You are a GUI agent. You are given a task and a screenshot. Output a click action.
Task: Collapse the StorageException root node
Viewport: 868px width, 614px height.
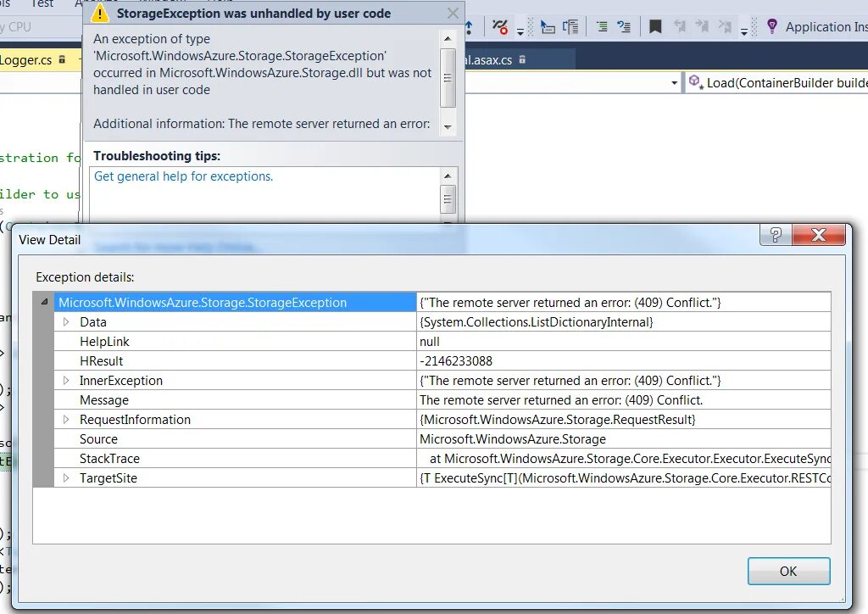[x=44, y=302]
